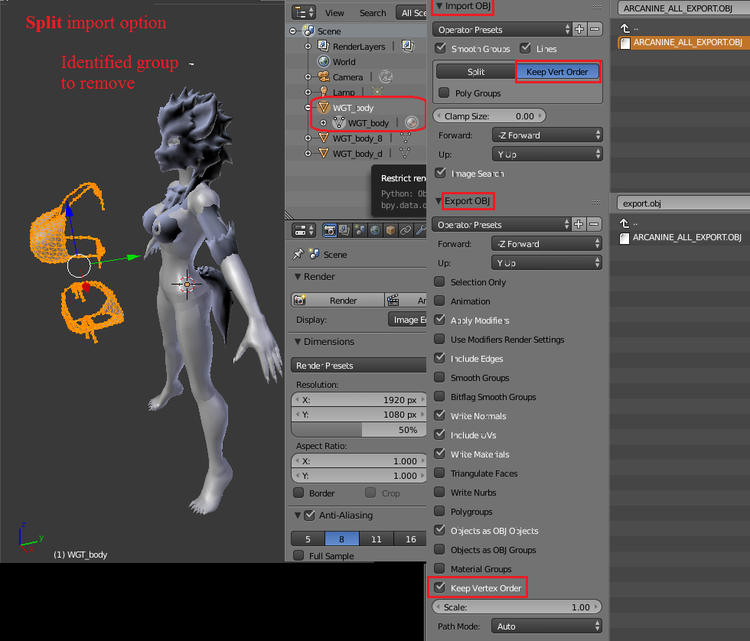Click the Camera object icon in Outliner
750x641 pixels.
click(324, 77)
